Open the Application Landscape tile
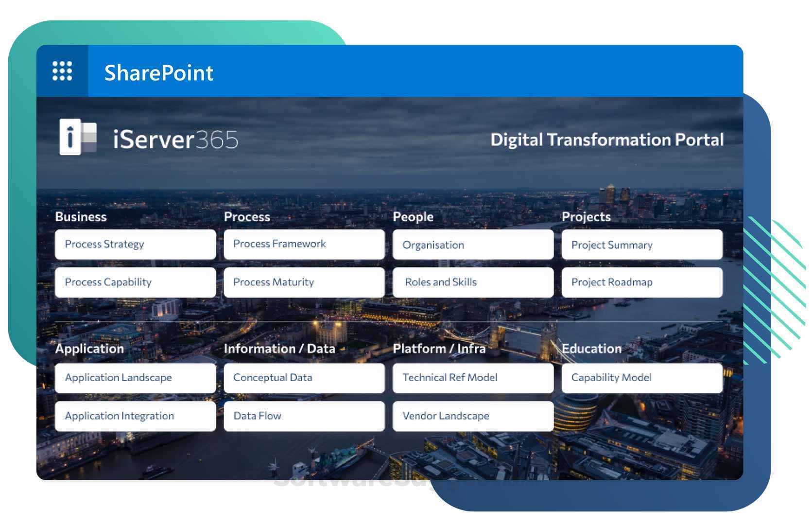This screenshot has width=812, height=525. click(135, 378)
